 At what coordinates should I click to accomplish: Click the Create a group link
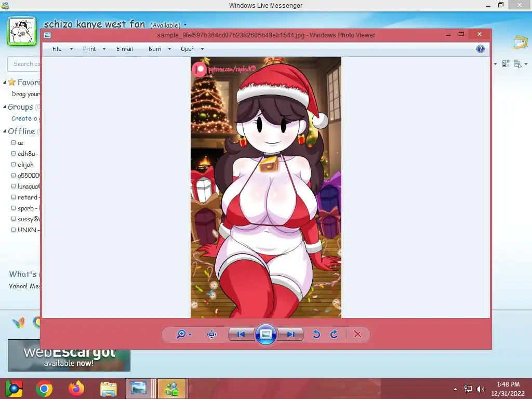pyautogui.click(x=26, y=118)
